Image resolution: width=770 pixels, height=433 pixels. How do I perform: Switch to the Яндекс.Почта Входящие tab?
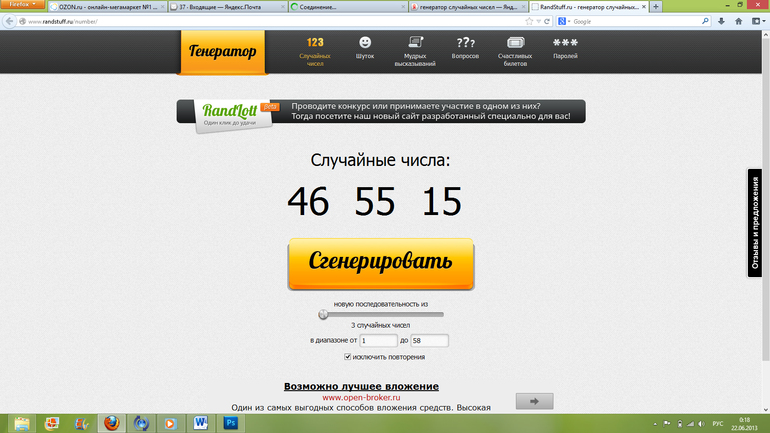tap(222, 6)
